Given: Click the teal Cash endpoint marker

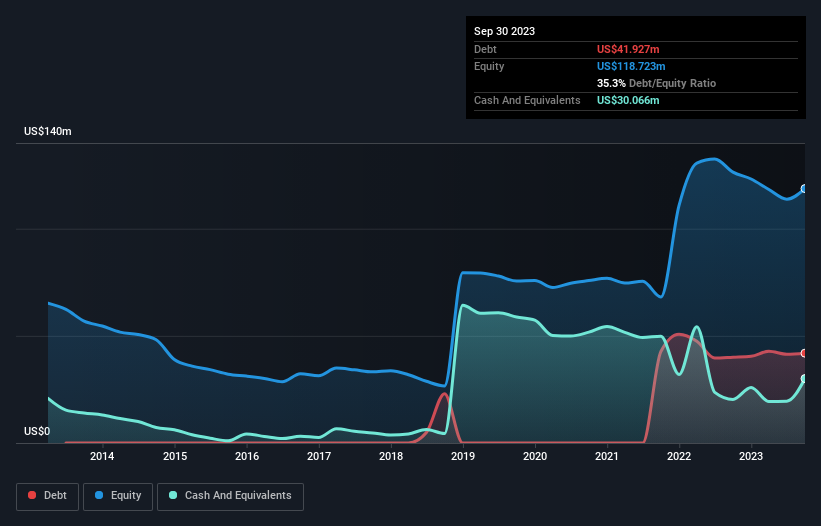Looking at the screenshot, I should click(804, 378).
